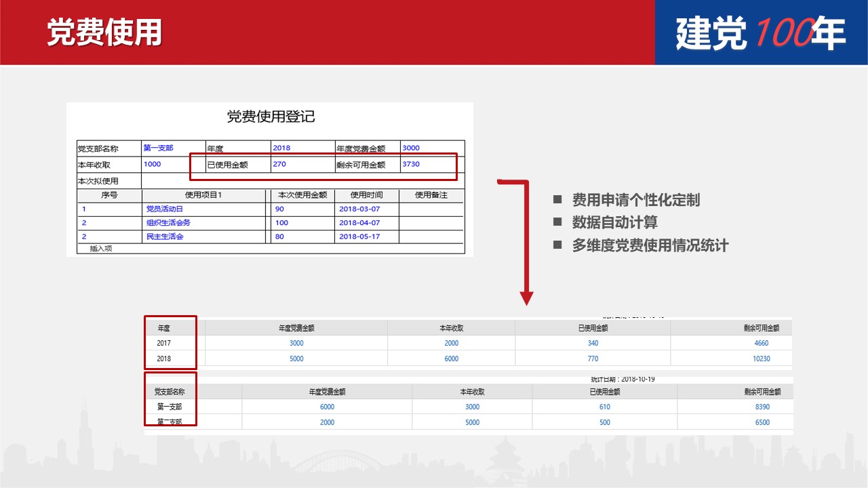Image resolution: width=868 pixels, height=488 pixels.
Task: Click the 10230 remaining amount value
Action: pos(762,359)
